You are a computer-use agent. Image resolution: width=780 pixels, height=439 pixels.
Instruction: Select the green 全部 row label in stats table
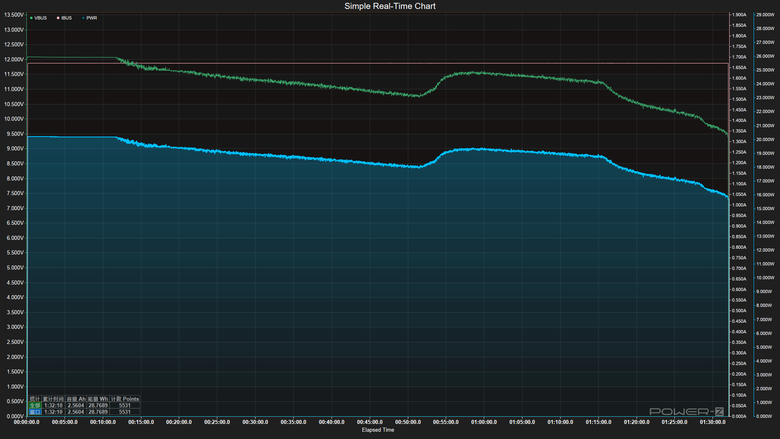[35, 405]
